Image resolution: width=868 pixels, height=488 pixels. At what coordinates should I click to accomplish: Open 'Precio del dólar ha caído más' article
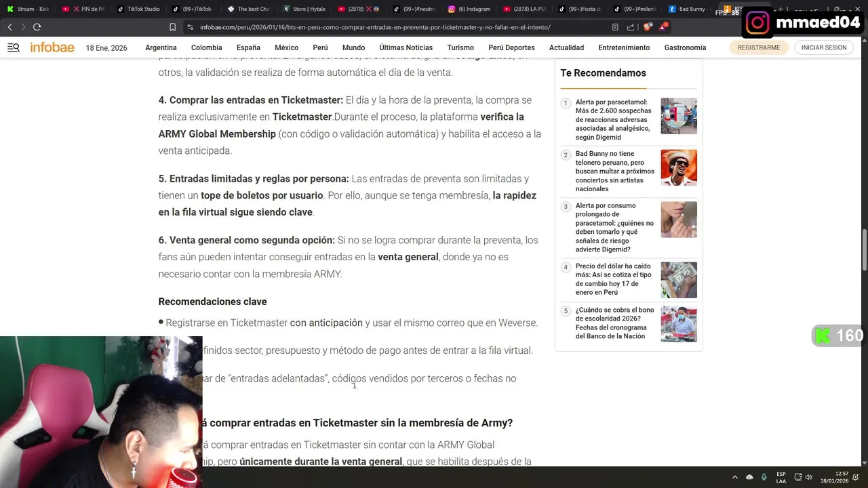click(614, 279)
